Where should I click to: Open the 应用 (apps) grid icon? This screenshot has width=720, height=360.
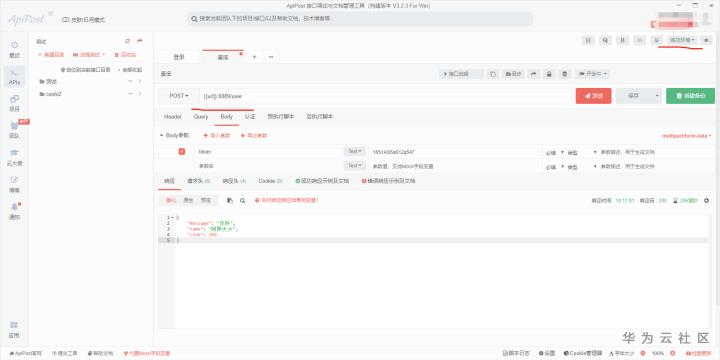point(14,330)
